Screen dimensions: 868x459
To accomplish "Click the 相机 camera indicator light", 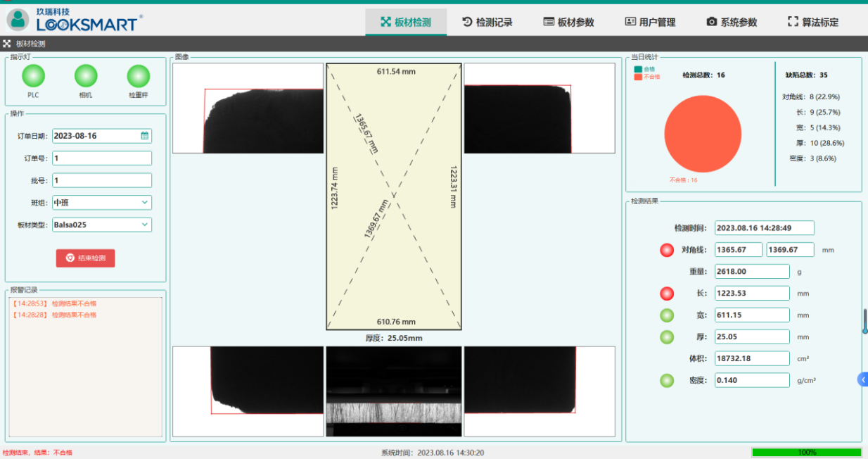I will click(x=86, y=75).
